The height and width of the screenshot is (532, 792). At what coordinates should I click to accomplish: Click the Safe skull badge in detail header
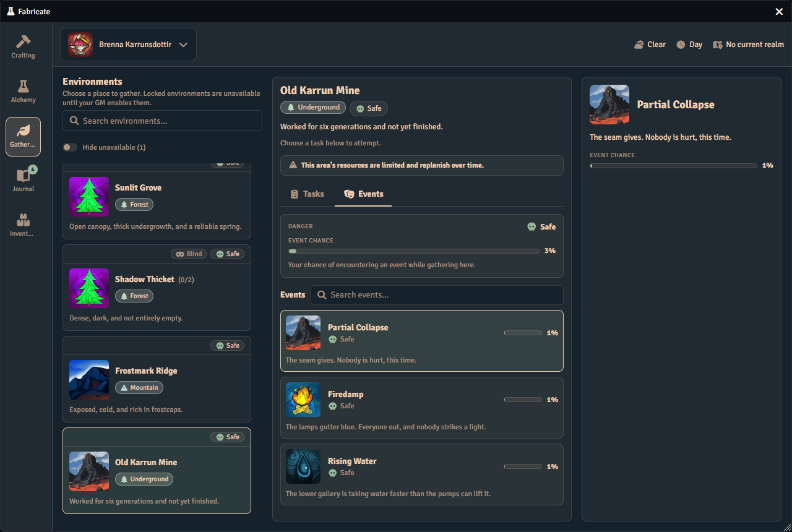click(x=369, y=108)
